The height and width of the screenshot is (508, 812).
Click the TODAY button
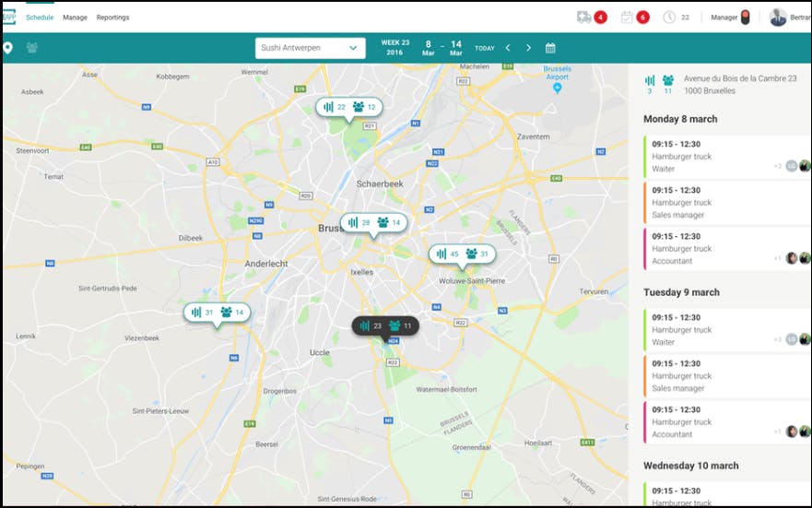click(485, 48)
